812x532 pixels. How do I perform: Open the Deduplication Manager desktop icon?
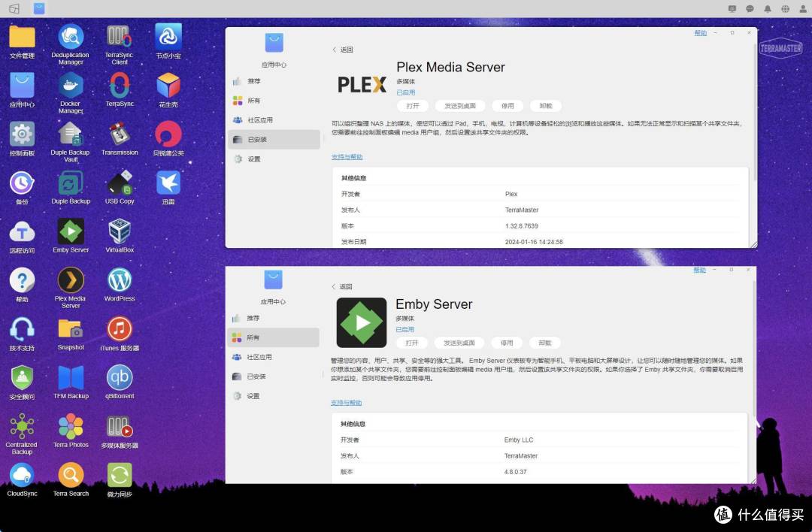(71, 37)
